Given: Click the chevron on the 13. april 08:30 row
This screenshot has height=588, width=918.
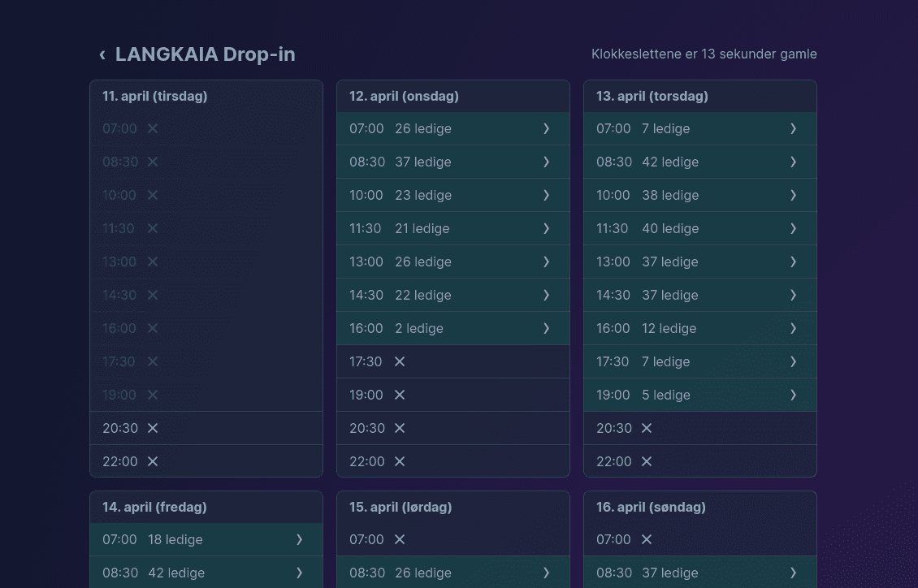Looking at the screenshot, I should (x=793, y=162).
